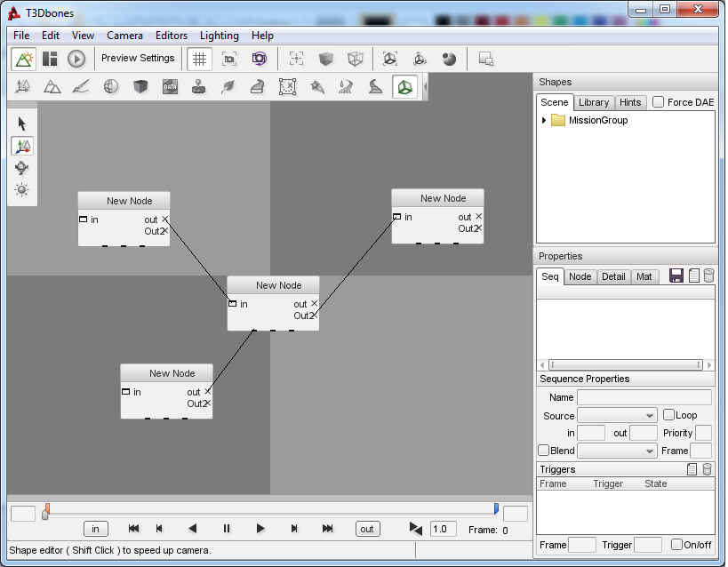Click the Preview Settings button
This screenshot has width=728, height=567.
(138, 58)
